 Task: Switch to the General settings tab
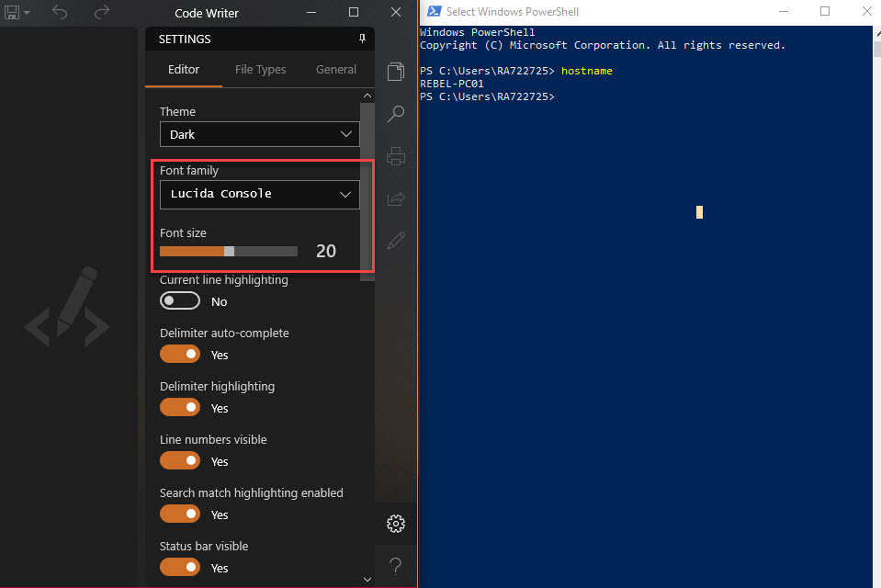(x=336, y=70)
